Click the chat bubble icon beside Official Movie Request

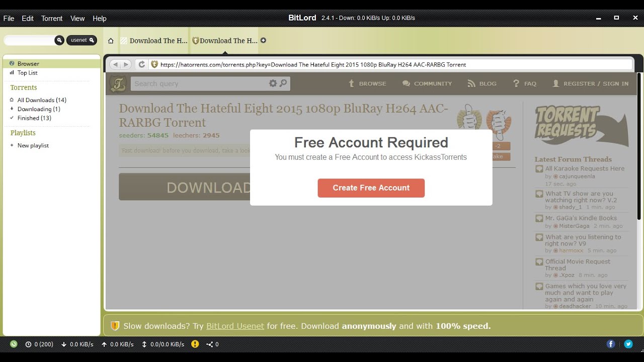pos(539,262)
